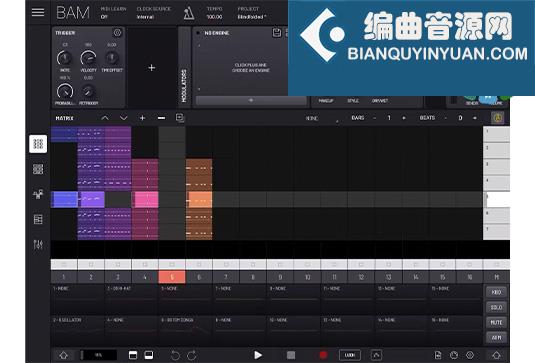The image size is (535, 363).
Task: Adjust the Probability knob in Trigger
Action: point(64,91)
